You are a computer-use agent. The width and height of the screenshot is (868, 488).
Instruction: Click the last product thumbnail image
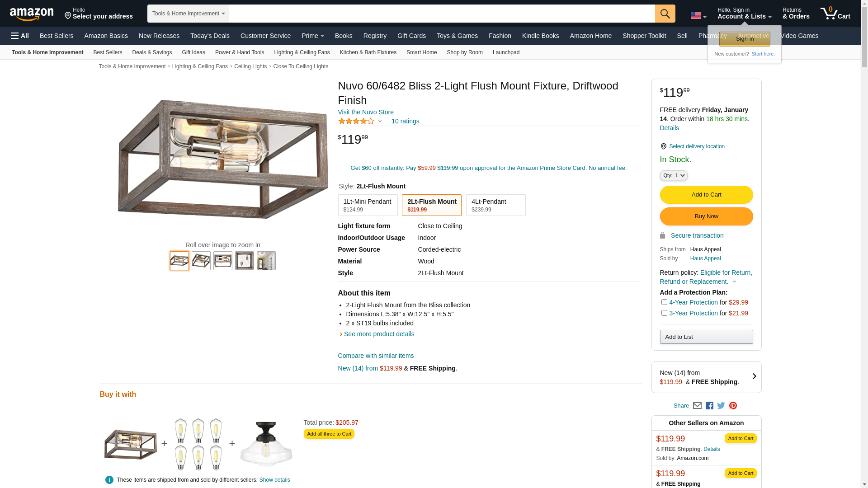click(x=266, y=261)
